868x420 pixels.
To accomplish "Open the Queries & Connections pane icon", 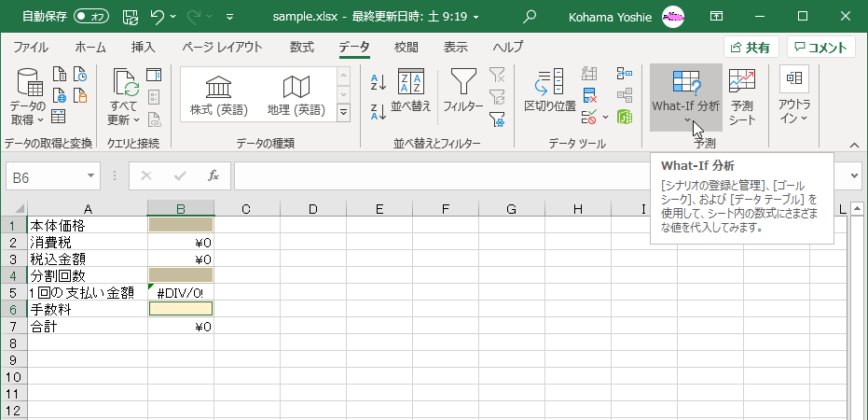I will (x=153, y=75).
